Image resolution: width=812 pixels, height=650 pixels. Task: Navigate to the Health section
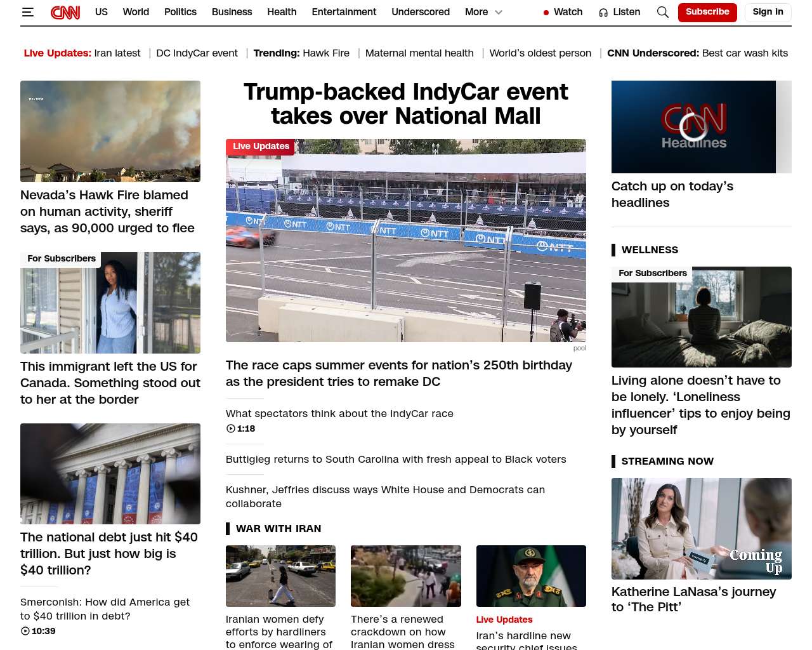click(x=282, y=12)
